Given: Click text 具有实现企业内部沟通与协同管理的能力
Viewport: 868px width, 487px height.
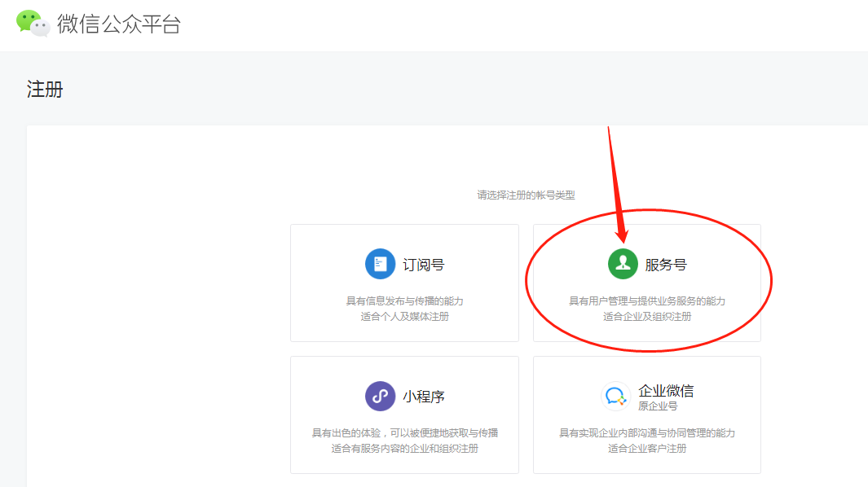Looking at the screenshot, I should (647, 432).
